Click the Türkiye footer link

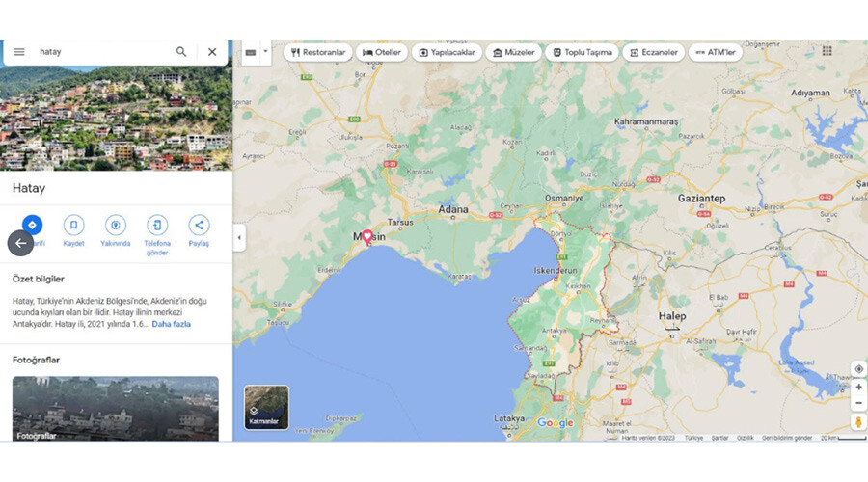[693, 438]
